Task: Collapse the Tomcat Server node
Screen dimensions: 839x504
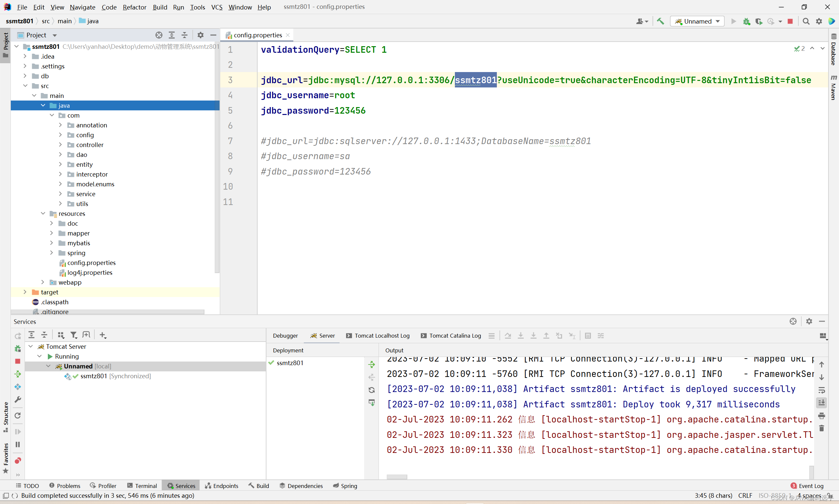Action: [30, 346]
